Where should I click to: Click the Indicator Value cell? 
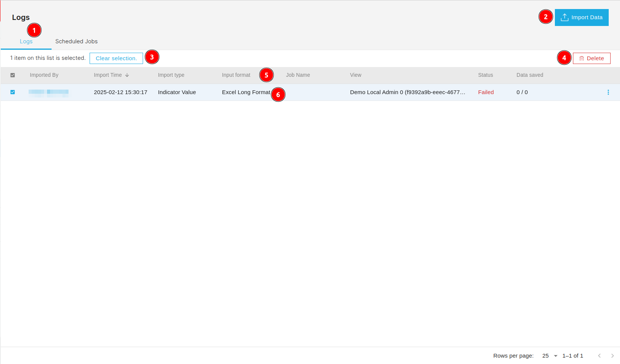(x=177, y=92)
